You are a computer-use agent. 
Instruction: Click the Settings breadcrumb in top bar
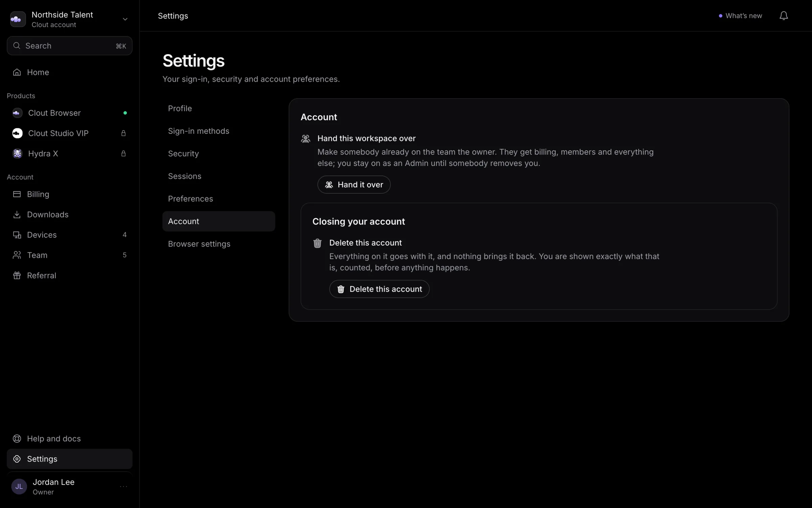[x=173, y=16]
